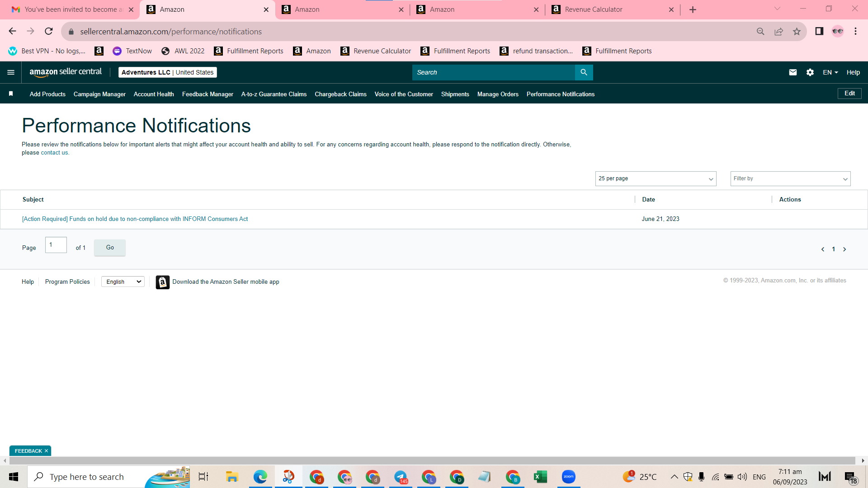
Task: Click the Amazon Seller app icon
Action: tap(163, 282)
